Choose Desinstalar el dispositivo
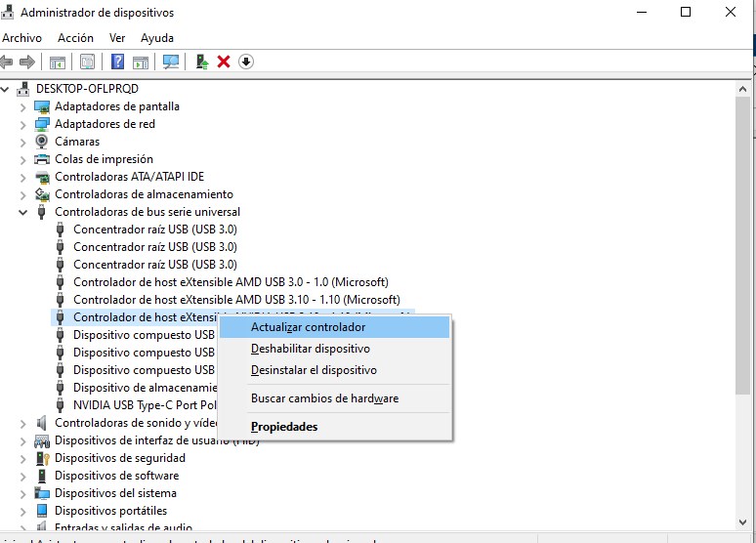The height and width of the screenshot is (543, 756). click(x=335, y=370)
